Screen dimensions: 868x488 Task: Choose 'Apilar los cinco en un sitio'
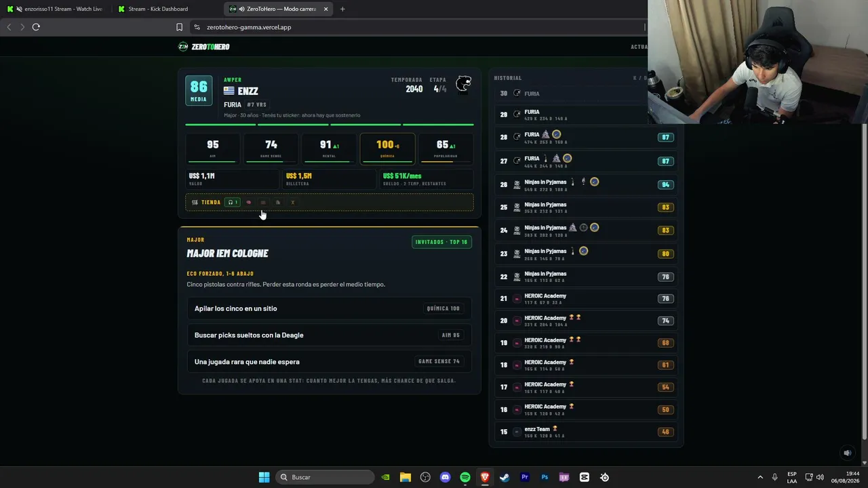click(x=329, y=308)
